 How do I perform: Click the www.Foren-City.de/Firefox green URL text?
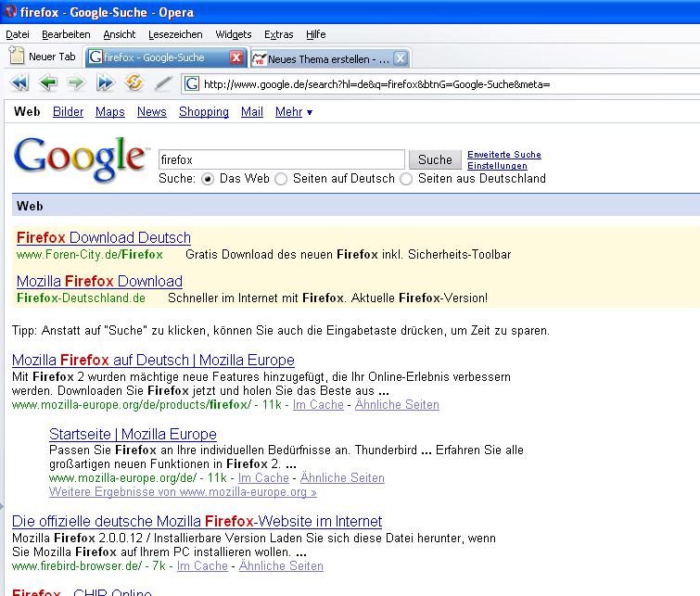click(x=90, y=255)
